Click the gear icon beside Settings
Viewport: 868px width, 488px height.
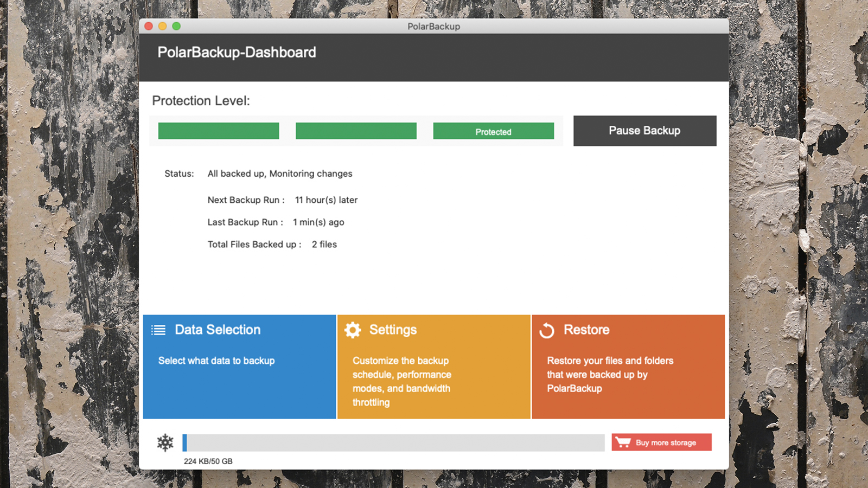[x=353, y=330]
